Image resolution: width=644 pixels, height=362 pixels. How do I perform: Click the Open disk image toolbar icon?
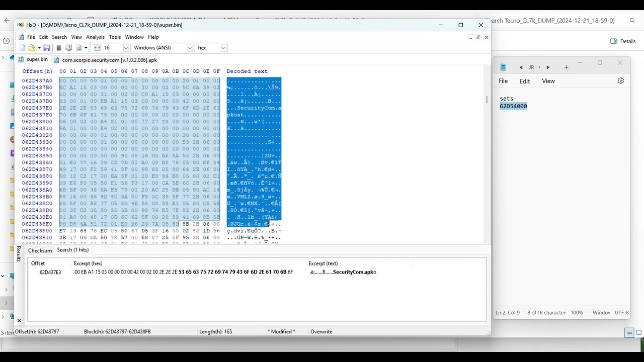tap(78, 48)
